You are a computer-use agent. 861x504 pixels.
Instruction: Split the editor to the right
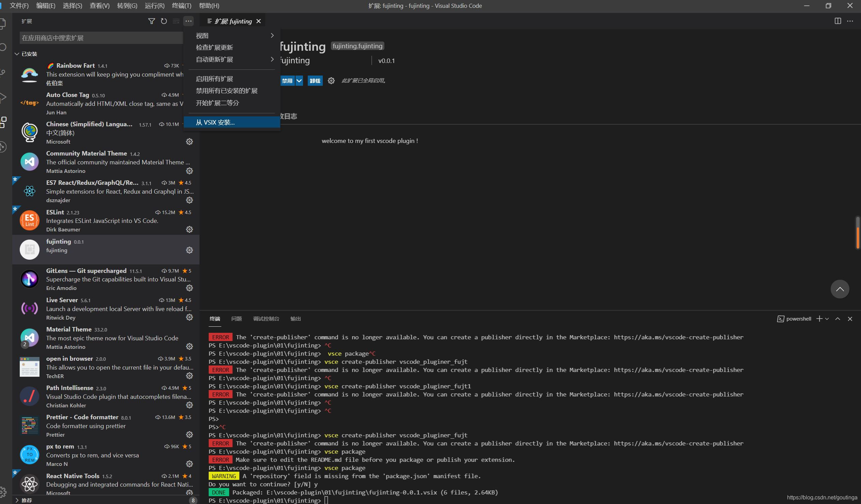tap(838, 21)
